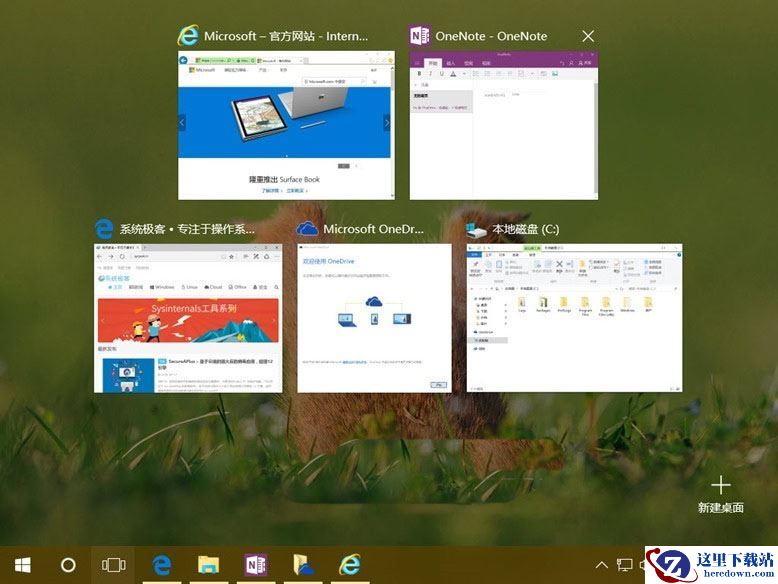Image resolution: width=778 pixels, height=584 pixels.
Task: Click 'Surface Book' headline in IE thumbnail
Action: pyautogui.click(x=284, y=180)
